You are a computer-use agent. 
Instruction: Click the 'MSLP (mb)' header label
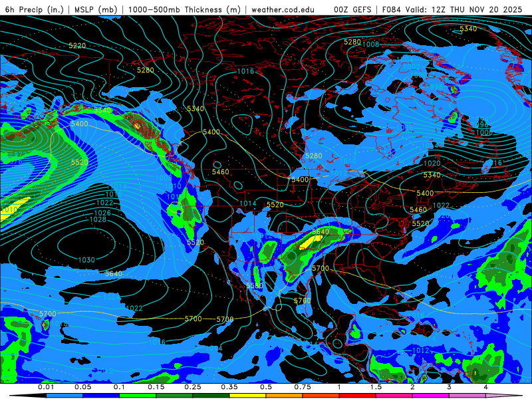pyautogui.click(x=96, y=9)
